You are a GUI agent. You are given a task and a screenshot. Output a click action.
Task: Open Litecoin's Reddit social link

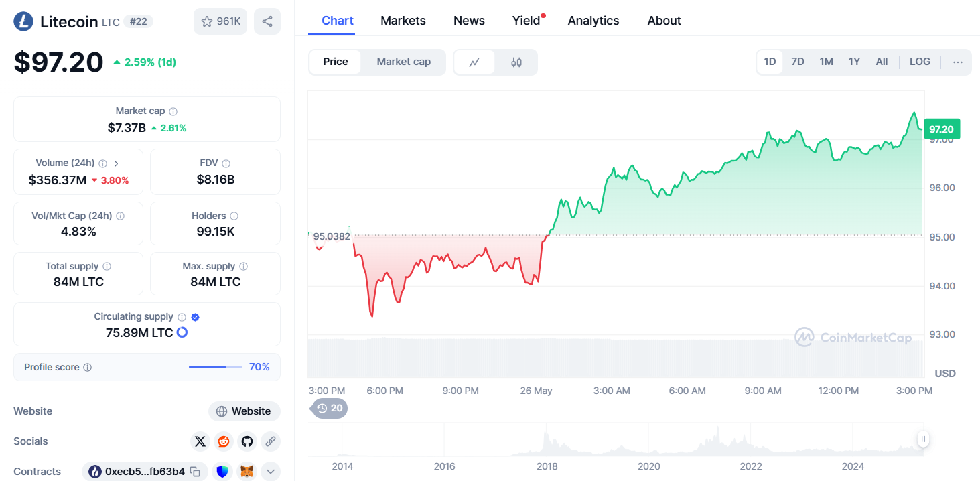point(224,441)
